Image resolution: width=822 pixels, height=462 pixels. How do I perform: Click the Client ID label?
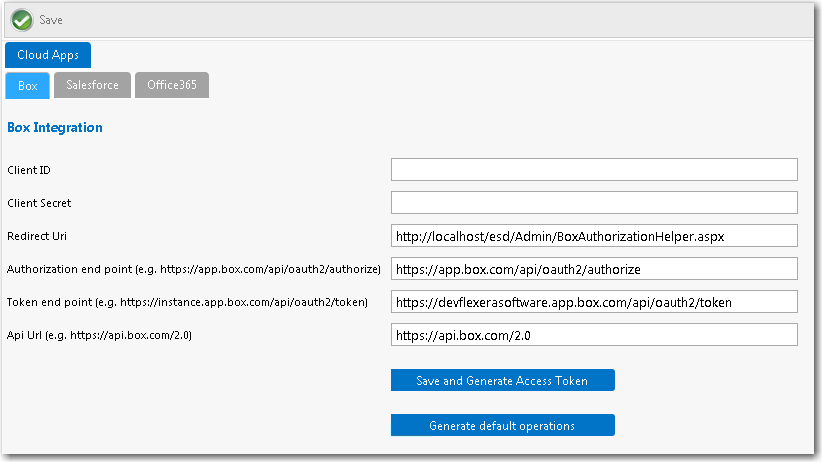click(29, 170)
